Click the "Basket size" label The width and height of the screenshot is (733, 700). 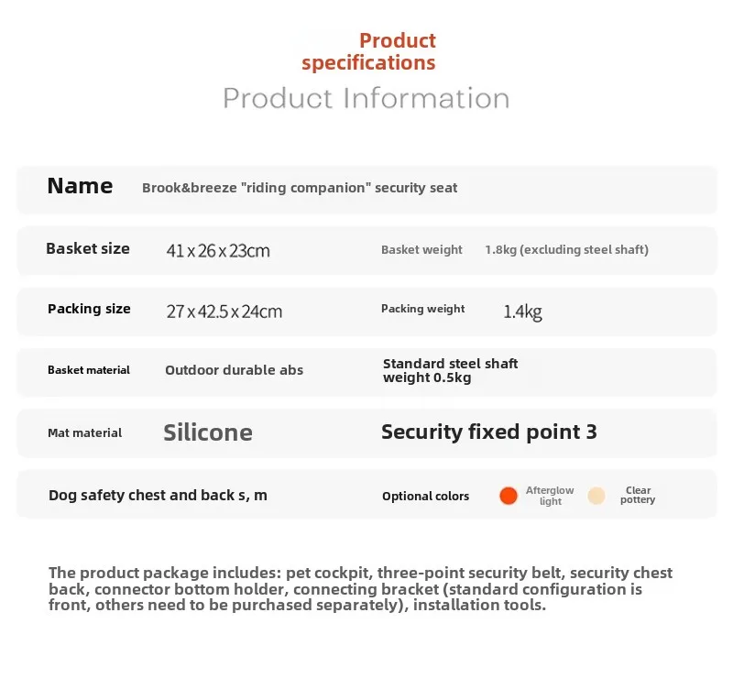[x=88, y=248]
